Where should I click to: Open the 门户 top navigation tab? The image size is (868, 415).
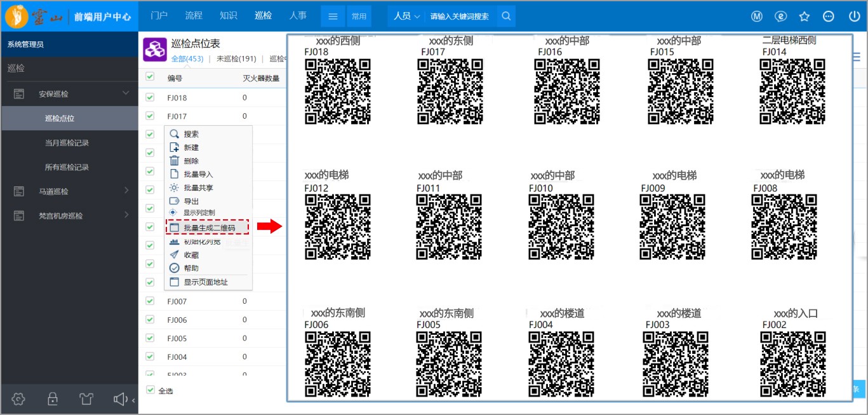point(159,16)
